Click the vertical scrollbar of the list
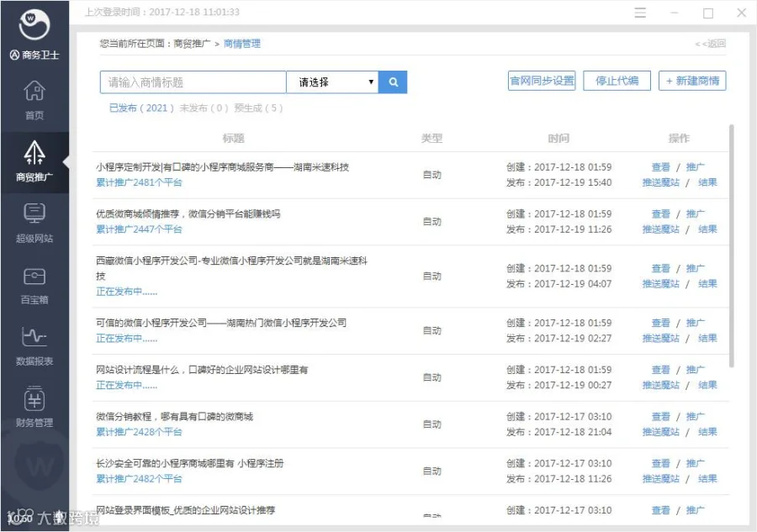The image size is (757, 532). pos(732,246)
